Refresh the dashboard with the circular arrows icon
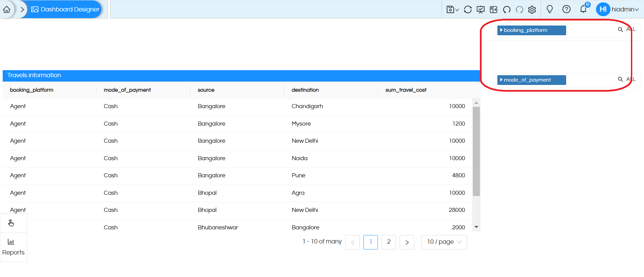The height and width of the screenshot is (277, 644). tap(468, 9)
